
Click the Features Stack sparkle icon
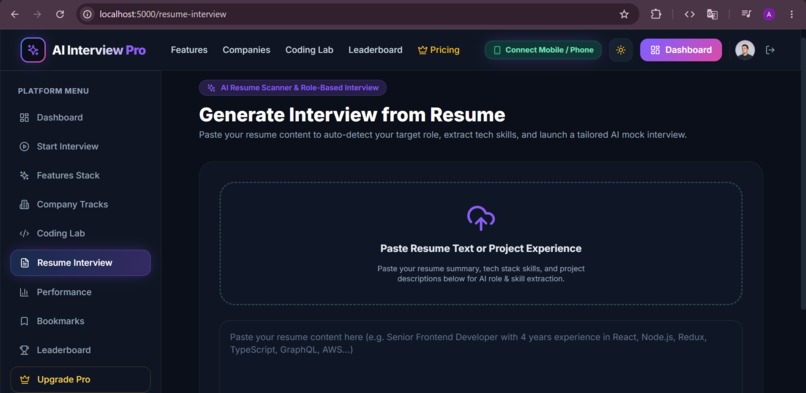pyautogui.click(x=24, y=175)
